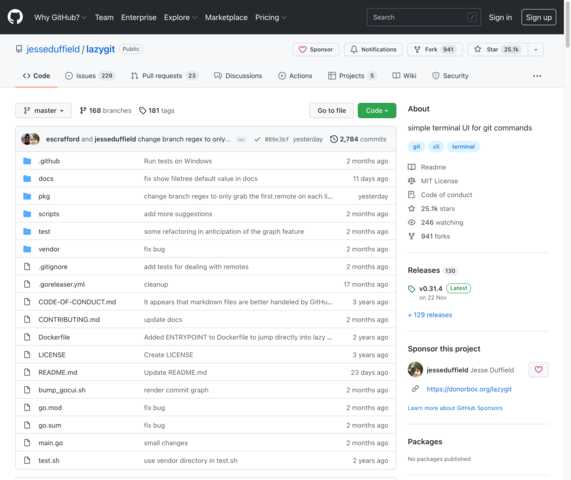Open the Readme link in About
571x480 pixels.
(x=427, y=167)
